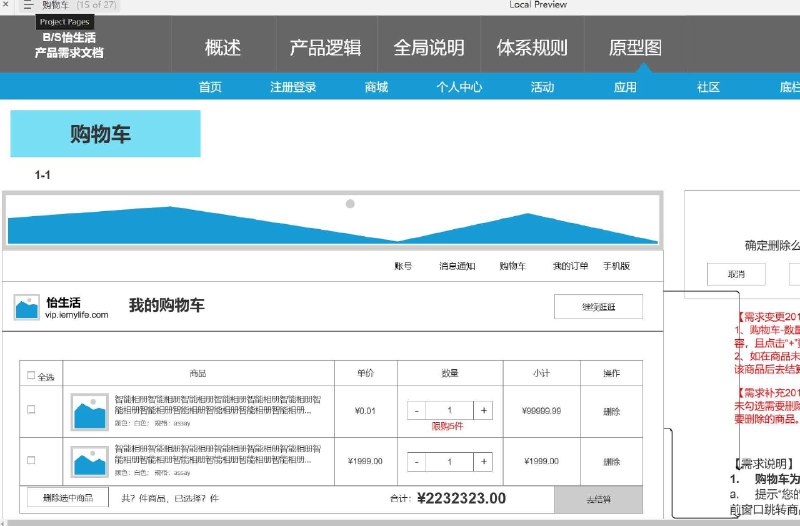
Task: Click first product thumbnail priced ¥0.01
Action: [90, 412]
